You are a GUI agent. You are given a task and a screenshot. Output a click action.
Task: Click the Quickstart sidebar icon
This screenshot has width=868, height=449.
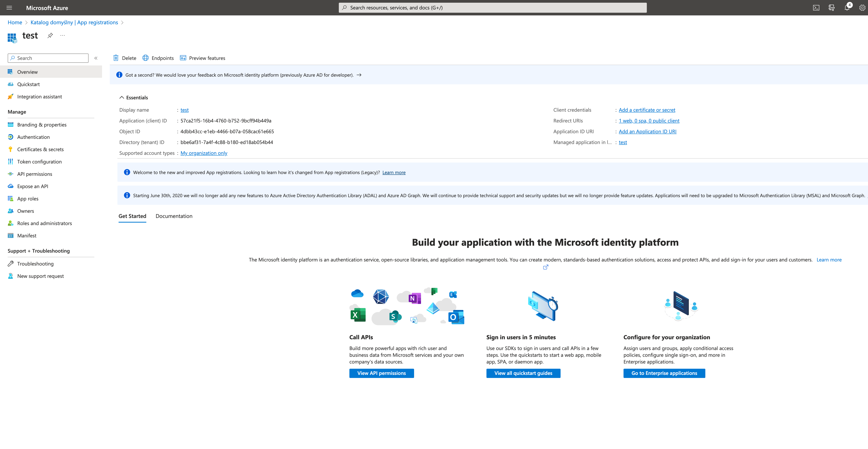pyautogui.click(x=11, y=84)
